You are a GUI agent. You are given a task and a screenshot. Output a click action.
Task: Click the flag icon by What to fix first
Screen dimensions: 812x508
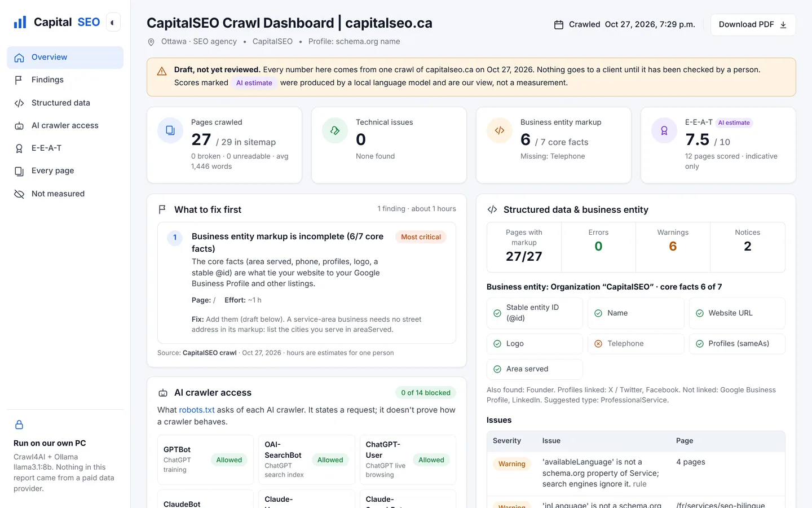(x=162, y=209)
